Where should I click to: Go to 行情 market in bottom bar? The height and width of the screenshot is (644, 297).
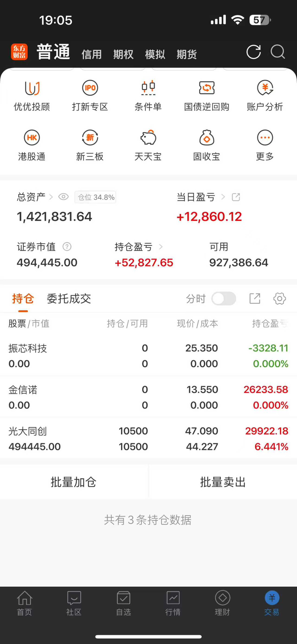point(173,603)
